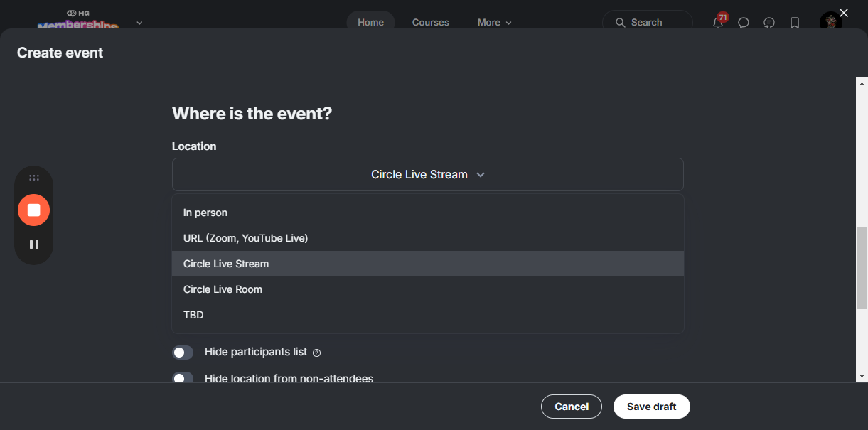
Task: Select TBD location option
Action: point(428,315)
